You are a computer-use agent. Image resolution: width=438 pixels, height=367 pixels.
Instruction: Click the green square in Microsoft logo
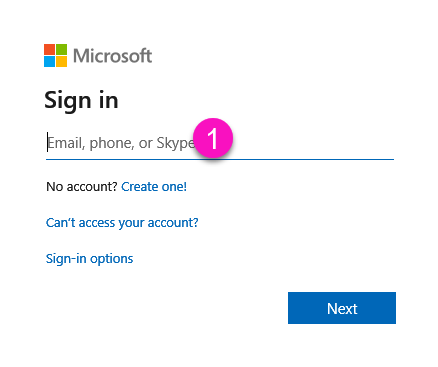pos(61,49)
